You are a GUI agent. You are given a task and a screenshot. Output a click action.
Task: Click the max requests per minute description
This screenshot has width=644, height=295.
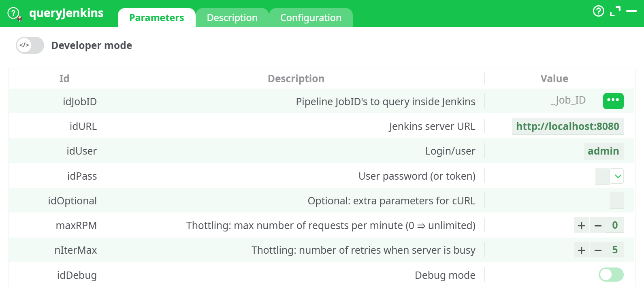[331, 225]
